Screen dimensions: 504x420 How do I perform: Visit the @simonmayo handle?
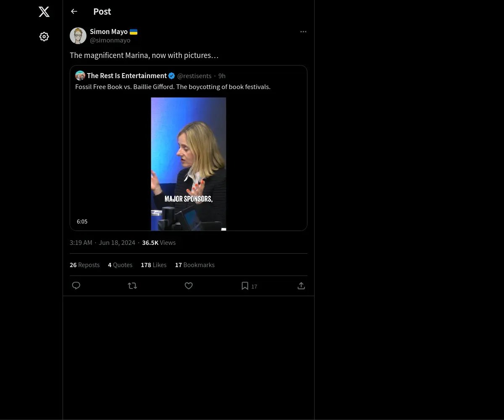tap(110, 40)
